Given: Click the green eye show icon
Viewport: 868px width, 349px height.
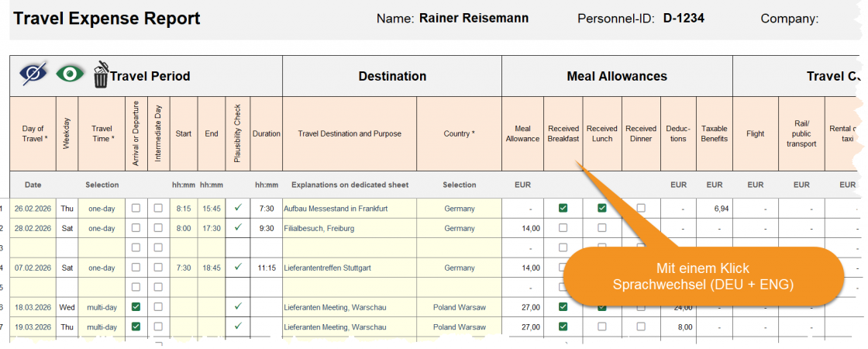Looking at the screenshot, I should (x=70, y=74).
